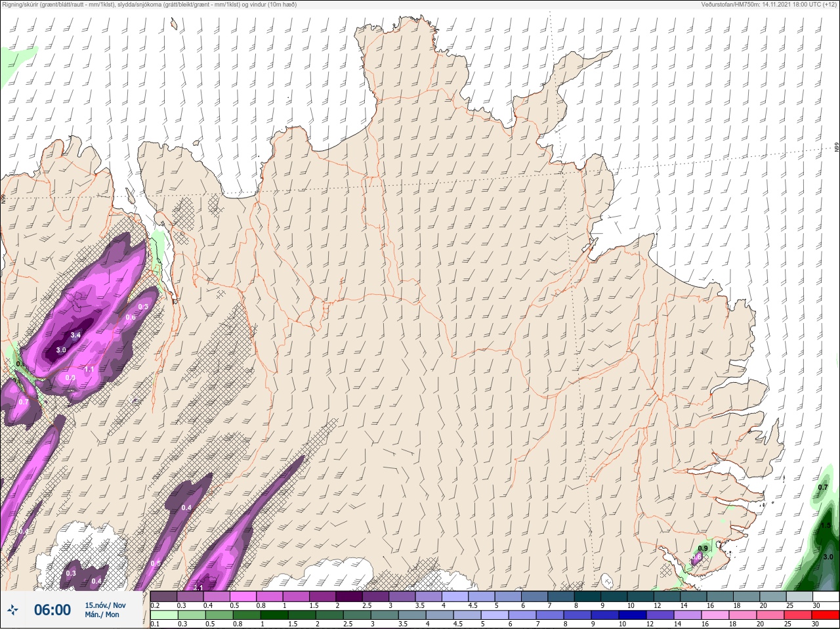Click the 'Veðurstofan/HM750m' model run text
This screenshot has height=629, width=840.
point(768,5)
